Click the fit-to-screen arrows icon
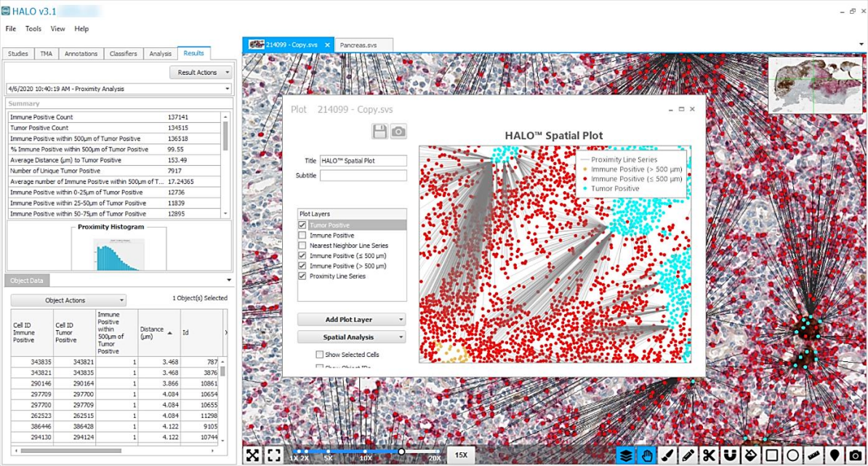 click(252, 455)
